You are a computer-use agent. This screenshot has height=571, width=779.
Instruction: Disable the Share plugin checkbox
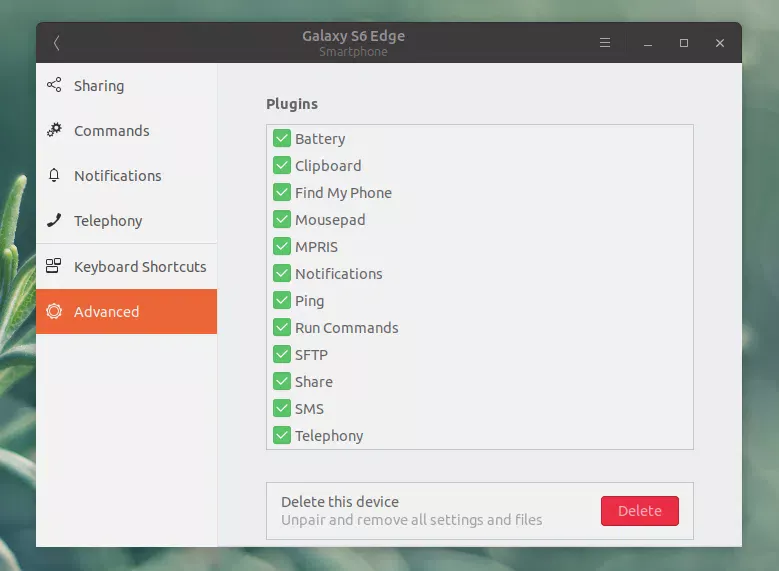282,381
